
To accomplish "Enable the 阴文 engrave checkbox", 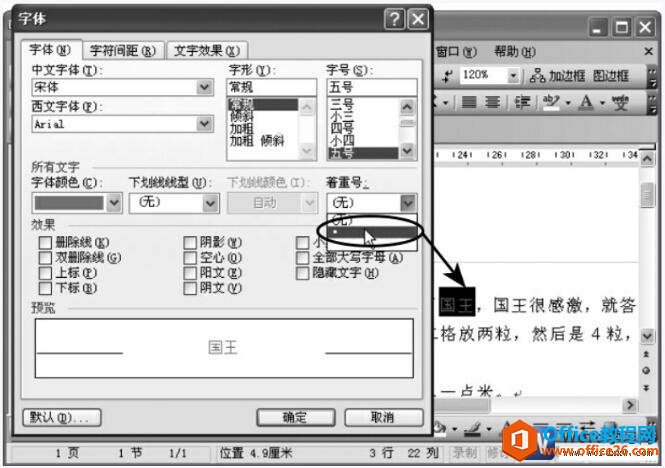I will coord(190,289).
